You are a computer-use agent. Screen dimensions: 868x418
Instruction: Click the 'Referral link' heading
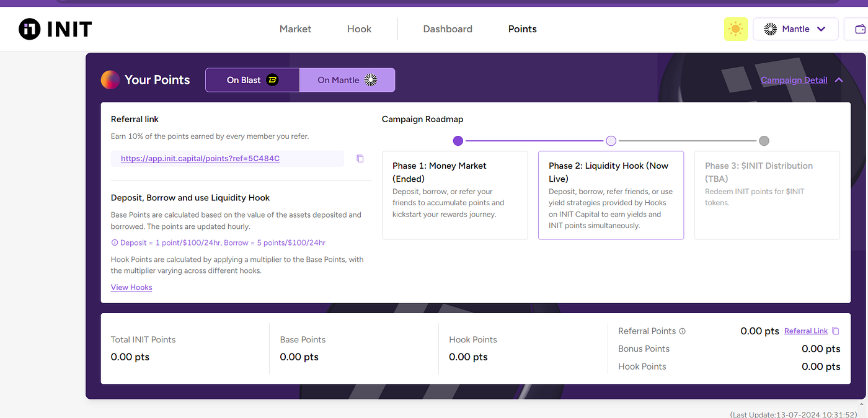(135, 119)
